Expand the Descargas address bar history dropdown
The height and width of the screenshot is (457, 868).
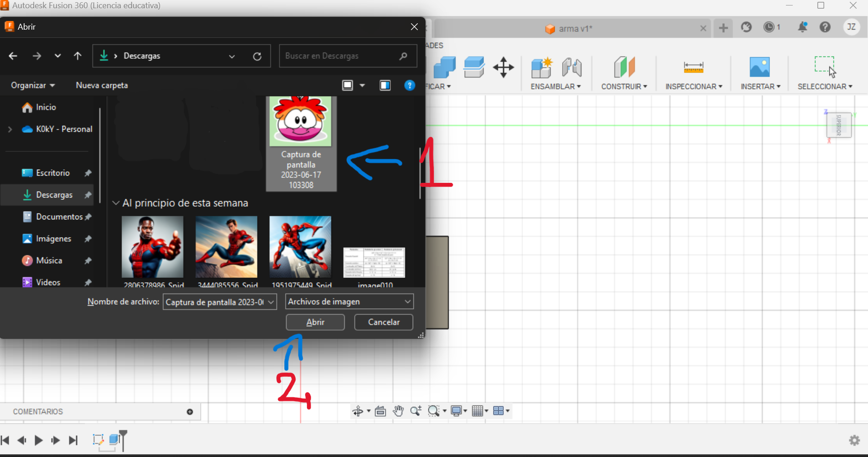click(232, 56)
